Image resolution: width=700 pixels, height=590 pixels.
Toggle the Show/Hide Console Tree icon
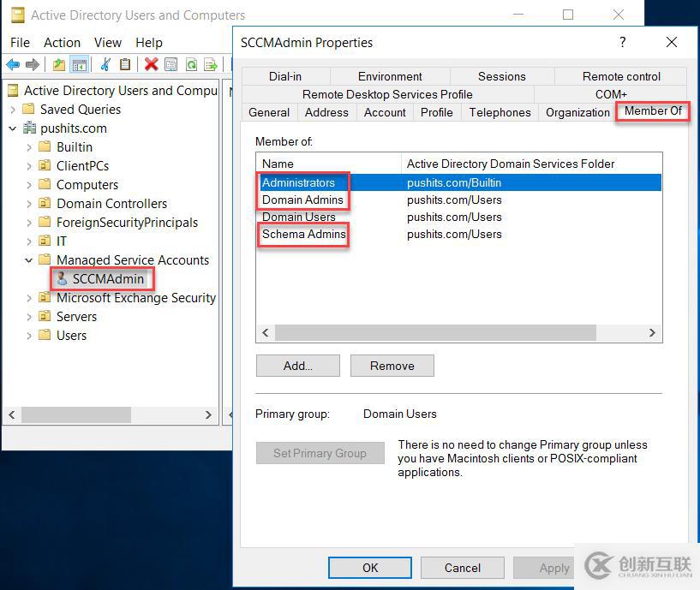(80, 65)
